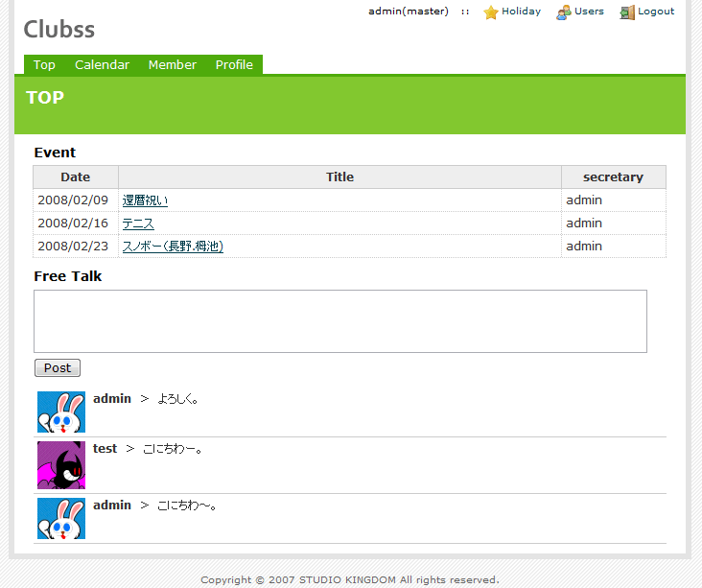Screen dimensions: 702x588
Task: Click admin name beside こにちわ～。 post
Action: [x=112, y=506]
